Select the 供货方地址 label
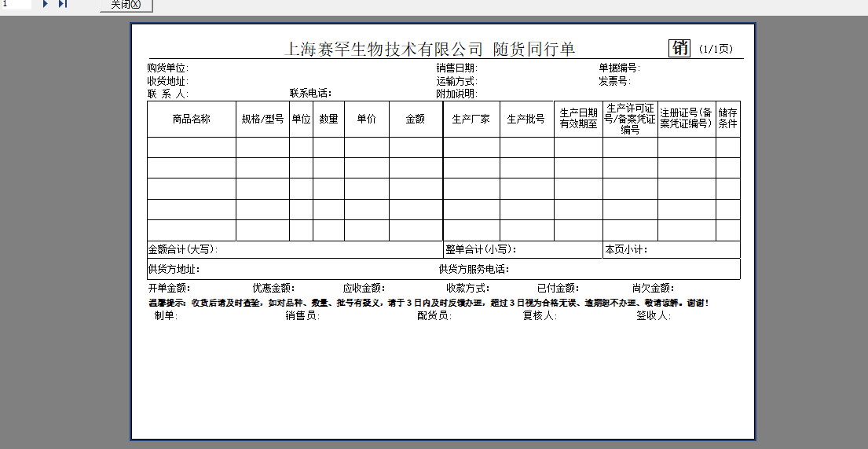This screenshot has height=449, width=868. point(174,270)
